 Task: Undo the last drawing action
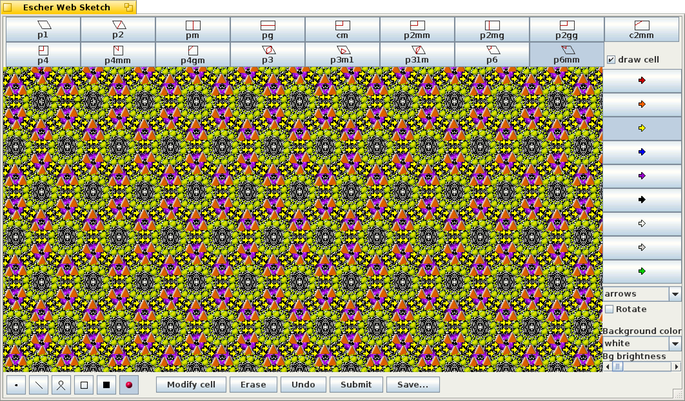tap(303, 385)
